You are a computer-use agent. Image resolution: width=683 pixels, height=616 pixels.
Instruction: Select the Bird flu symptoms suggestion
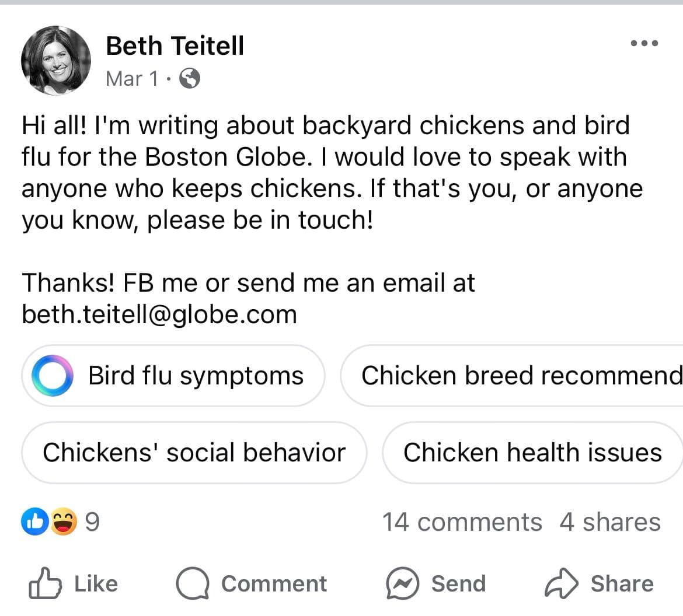[x=173, y=376]
